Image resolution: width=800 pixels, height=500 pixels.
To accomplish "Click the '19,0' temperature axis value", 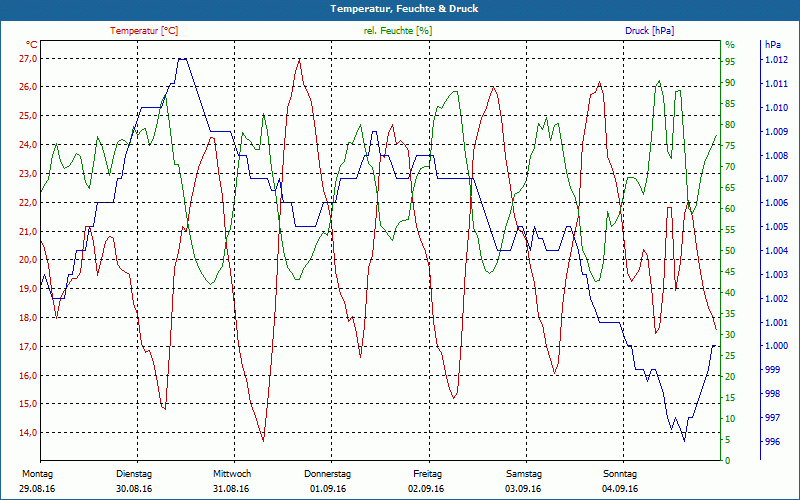I will click(28, 289).
